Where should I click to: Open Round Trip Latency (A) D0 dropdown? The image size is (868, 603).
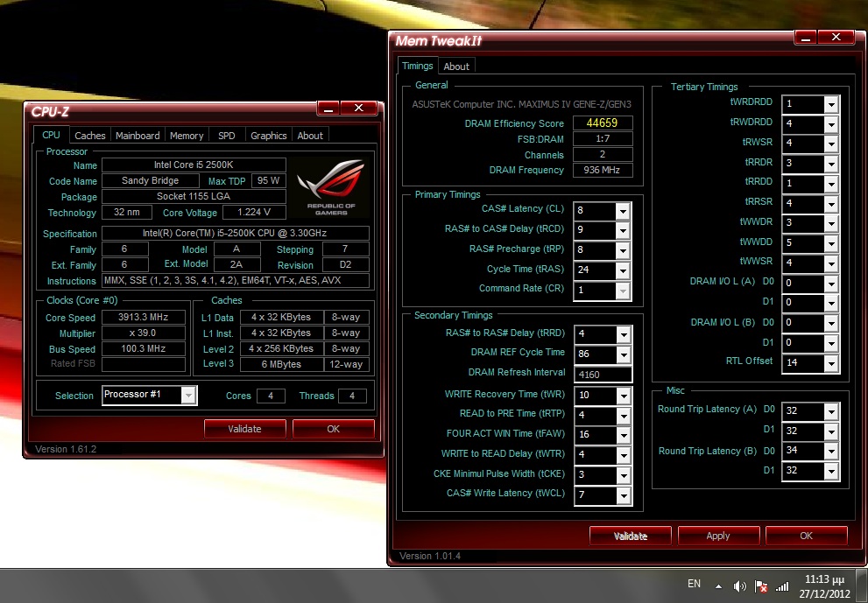831,411
